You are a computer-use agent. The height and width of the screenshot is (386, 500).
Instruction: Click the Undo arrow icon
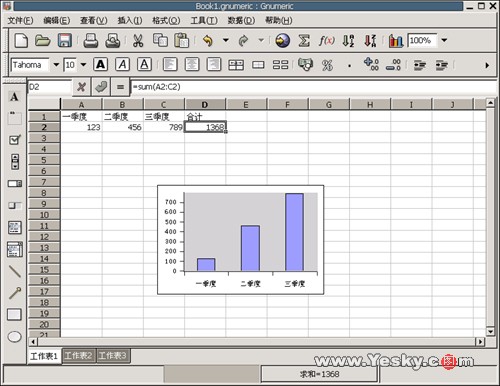[x=208, y=40]
